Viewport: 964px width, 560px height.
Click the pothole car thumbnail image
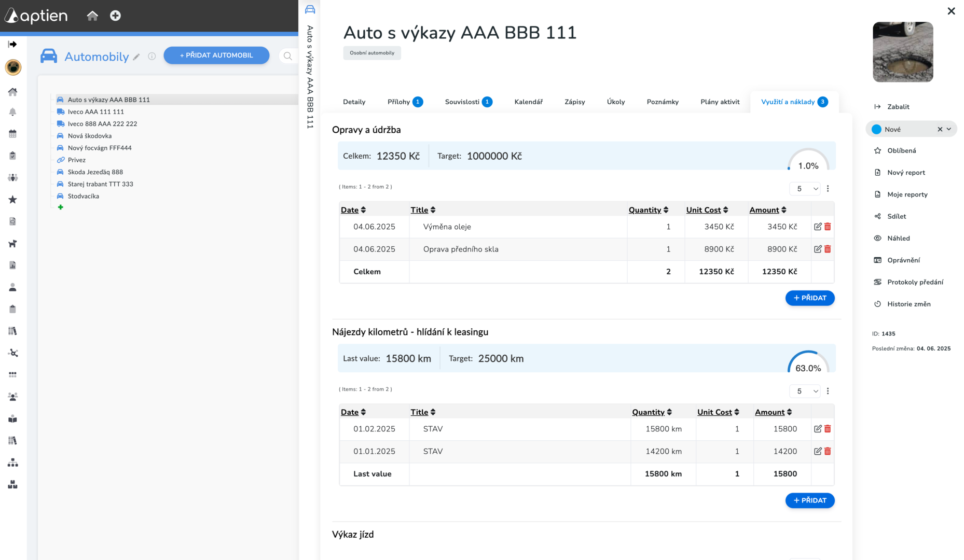(903, 52)
